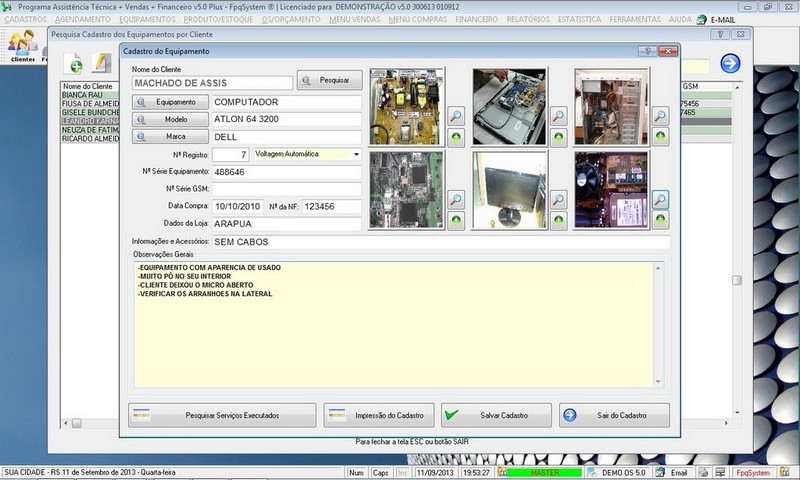Upload image for computer tower photo slot
This screenshot has width=800, height=480.
click(660, 136)
